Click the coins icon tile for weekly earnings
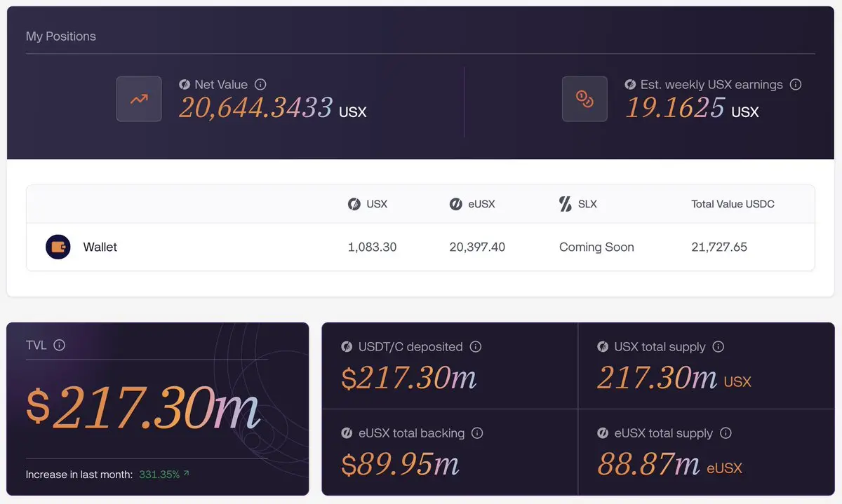 click(x=584, y=99)
